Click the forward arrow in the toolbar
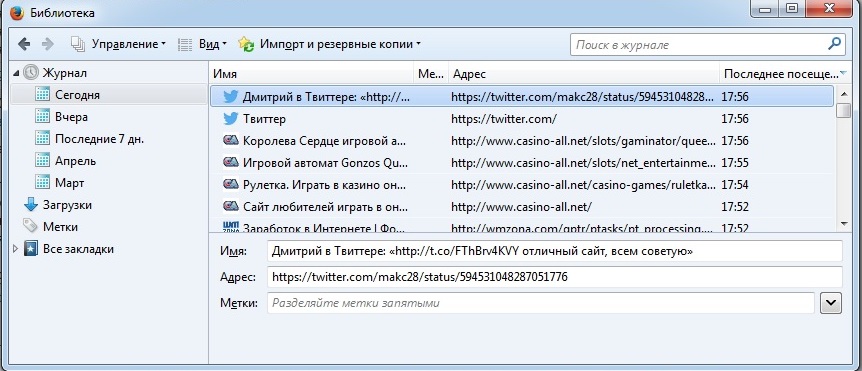This screenshot has height=371, width=862. 48,44
